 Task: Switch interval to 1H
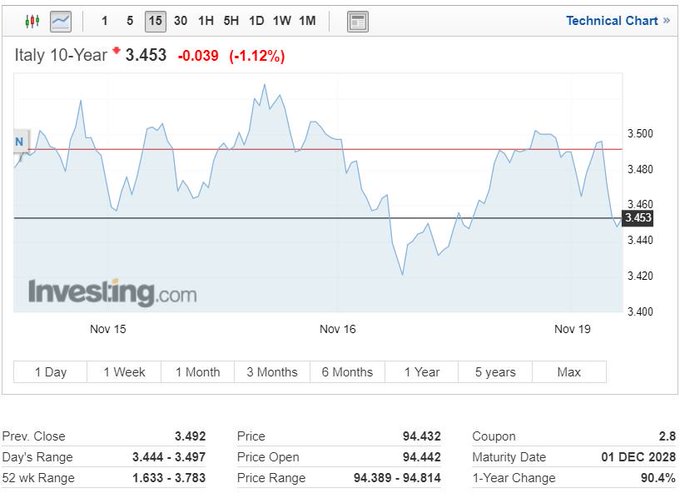pos(206,21)
